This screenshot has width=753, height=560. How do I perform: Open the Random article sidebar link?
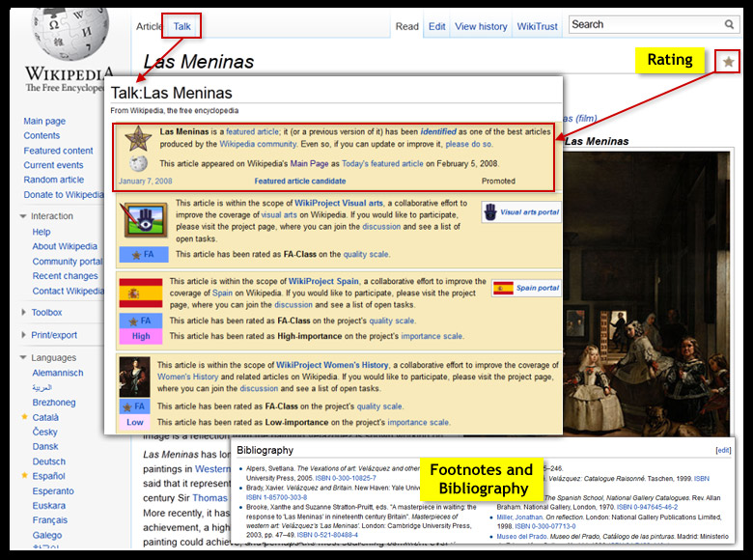[53, 180]
